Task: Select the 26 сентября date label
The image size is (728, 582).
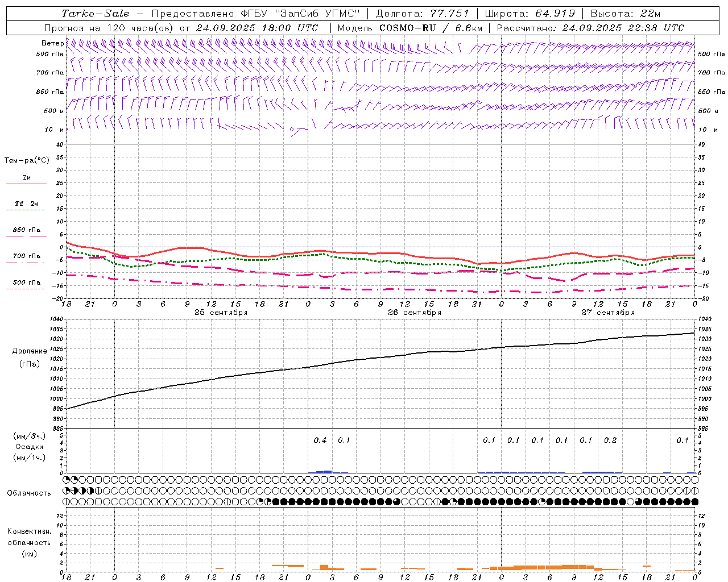Action: [415, 313]
